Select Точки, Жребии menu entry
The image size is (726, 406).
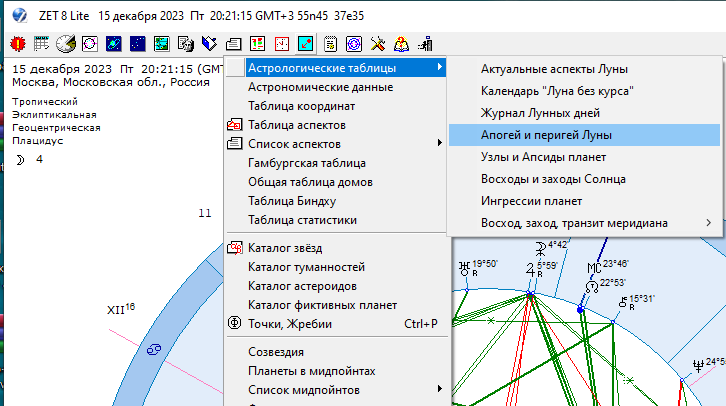pyautogui.click(x=337, y=324)
